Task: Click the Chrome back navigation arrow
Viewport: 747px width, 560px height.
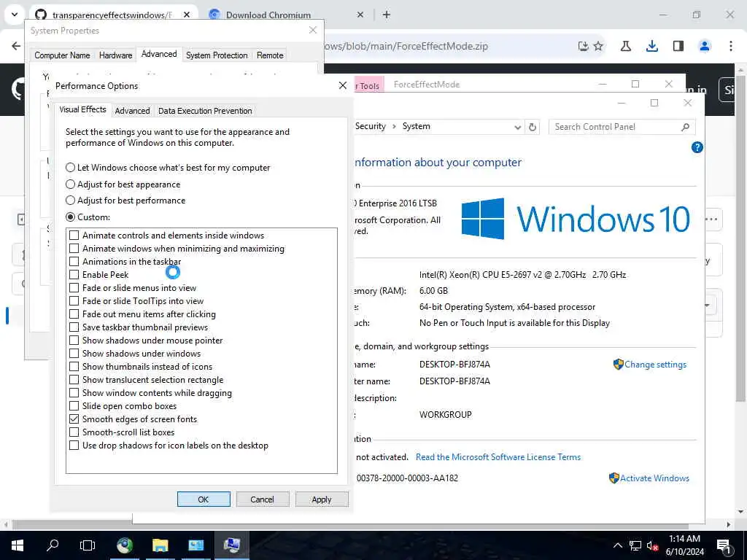Action: [x=16, y=46]
